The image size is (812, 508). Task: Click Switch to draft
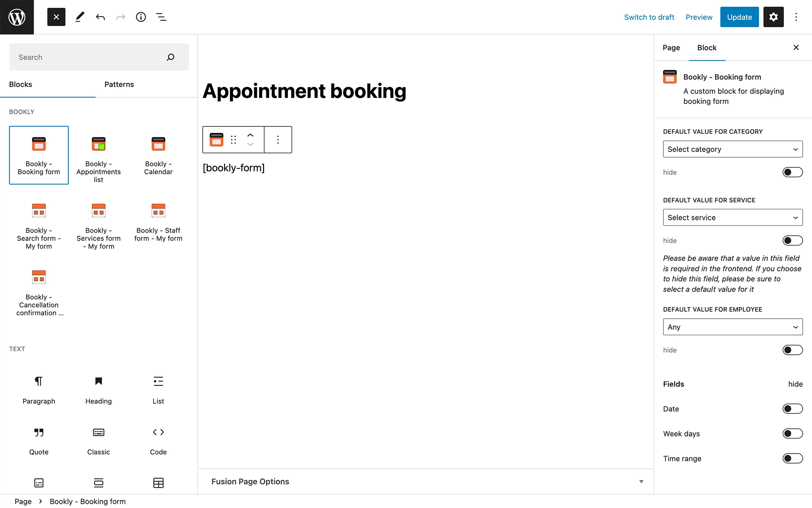649,17
